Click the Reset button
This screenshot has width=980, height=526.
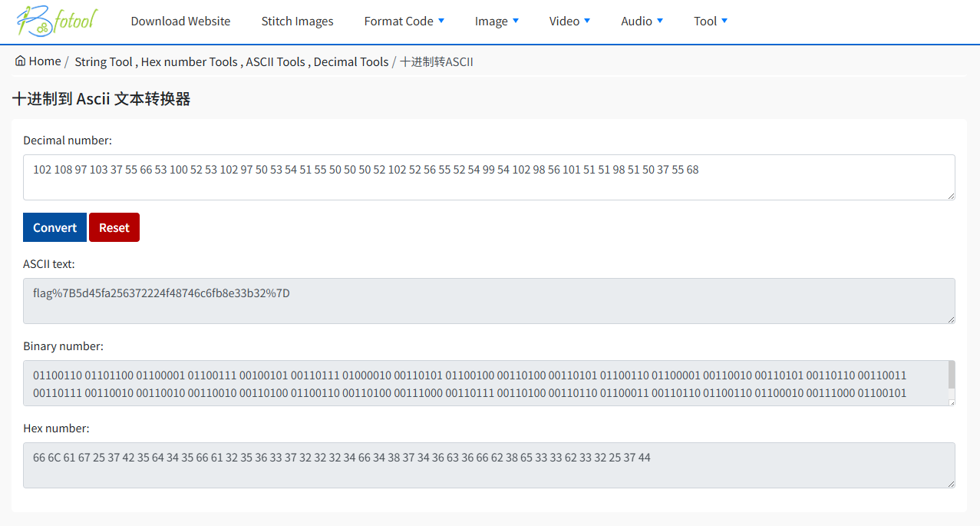coord(114,227)
